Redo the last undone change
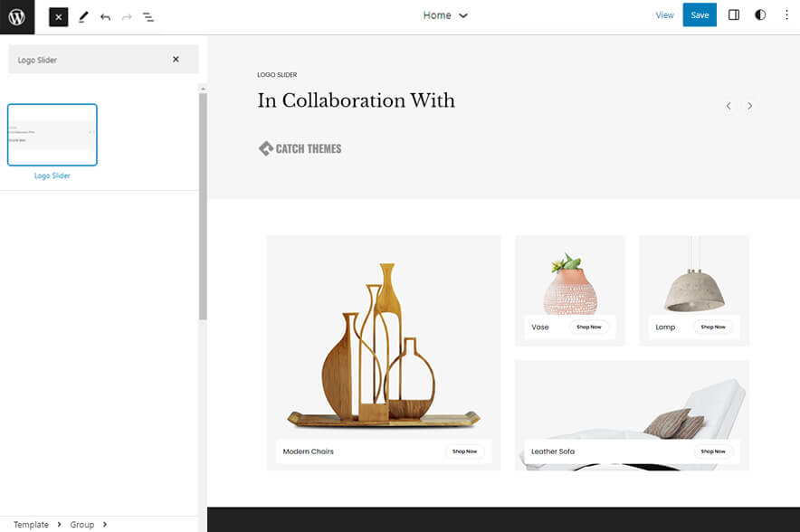This screenshot has height=532, width=800. click(x=127, y=16)
